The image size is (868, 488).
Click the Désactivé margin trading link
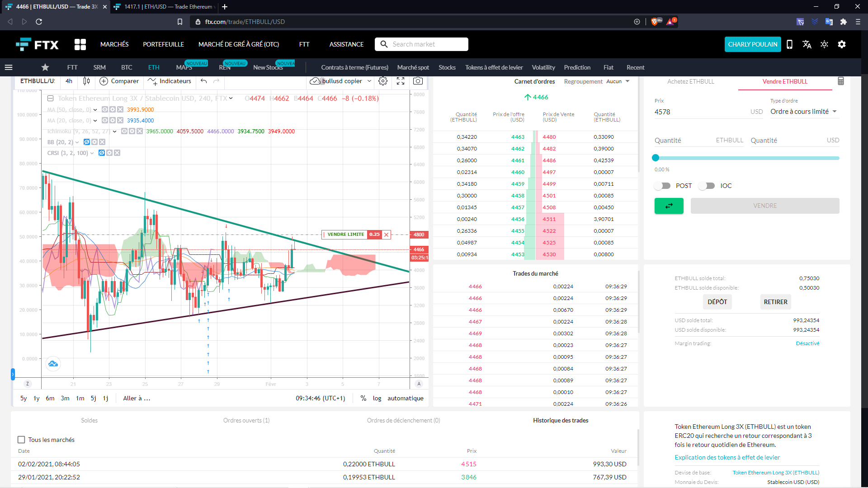pos(807,343)
